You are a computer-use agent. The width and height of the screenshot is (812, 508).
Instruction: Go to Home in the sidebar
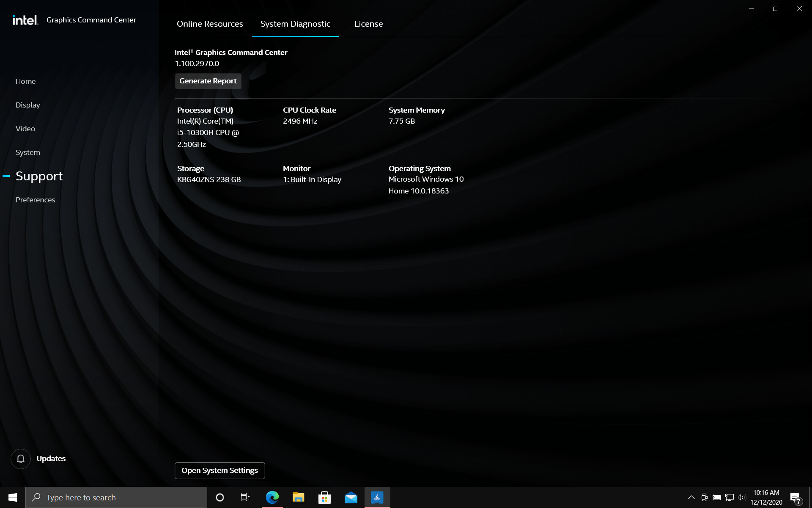point(26,81)
